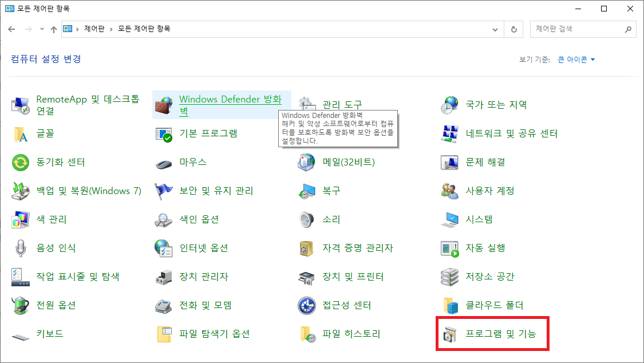
Task: Click the 전화 및 모뎀 phone icon
Action: tap(164, 306)
